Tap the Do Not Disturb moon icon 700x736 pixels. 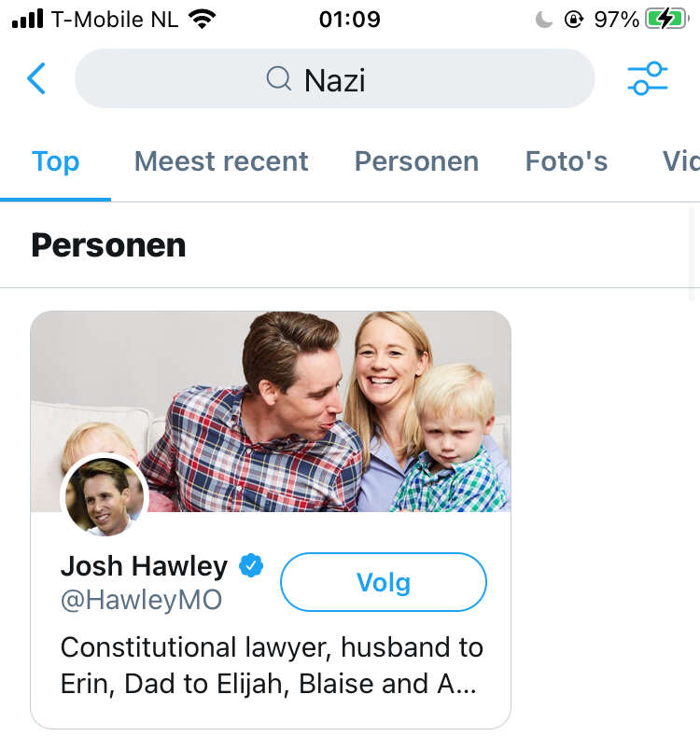coord(543,20)
